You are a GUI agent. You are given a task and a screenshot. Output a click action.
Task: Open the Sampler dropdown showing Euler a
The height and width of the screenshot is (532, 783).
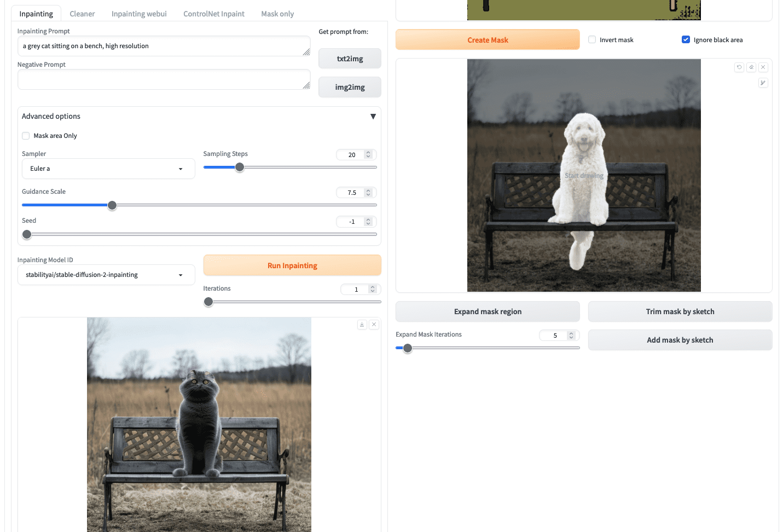point(108,169)
